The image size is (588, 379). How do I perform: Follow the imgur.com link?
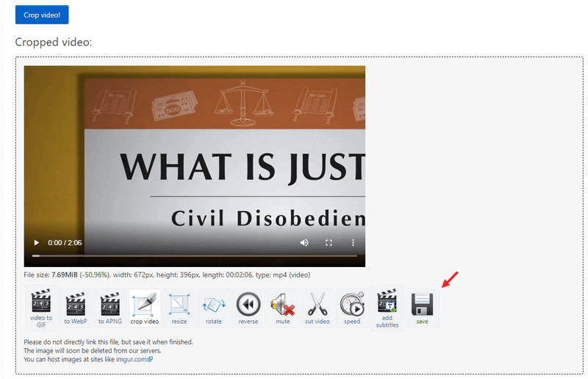(x=135, y=359)
